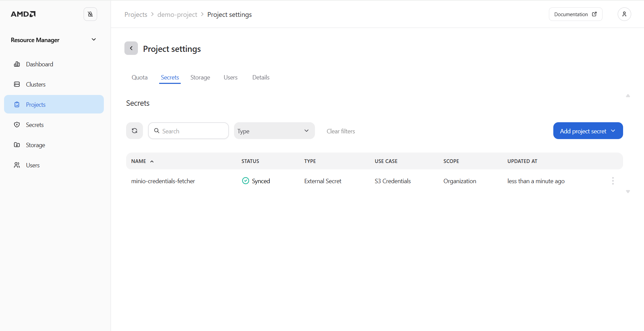Click the Project settings page title

coord(172,49)
